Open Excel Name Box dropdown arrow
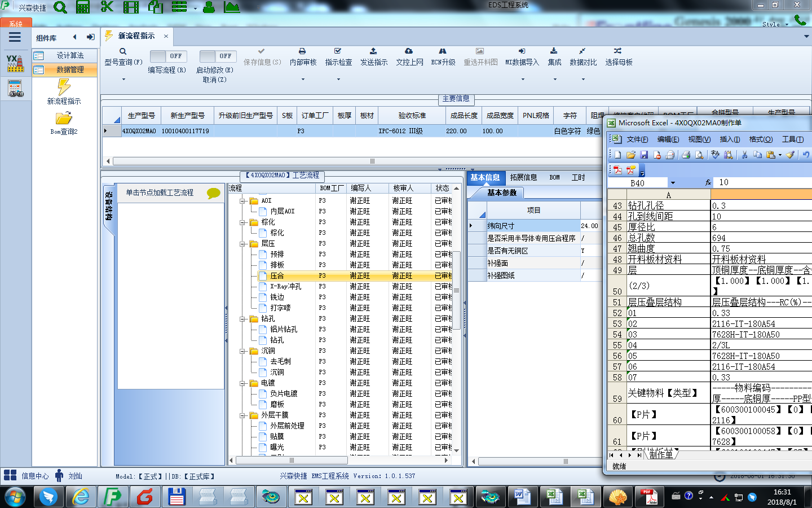The width and height of the screenshot is (812, 508). (673, 183)
